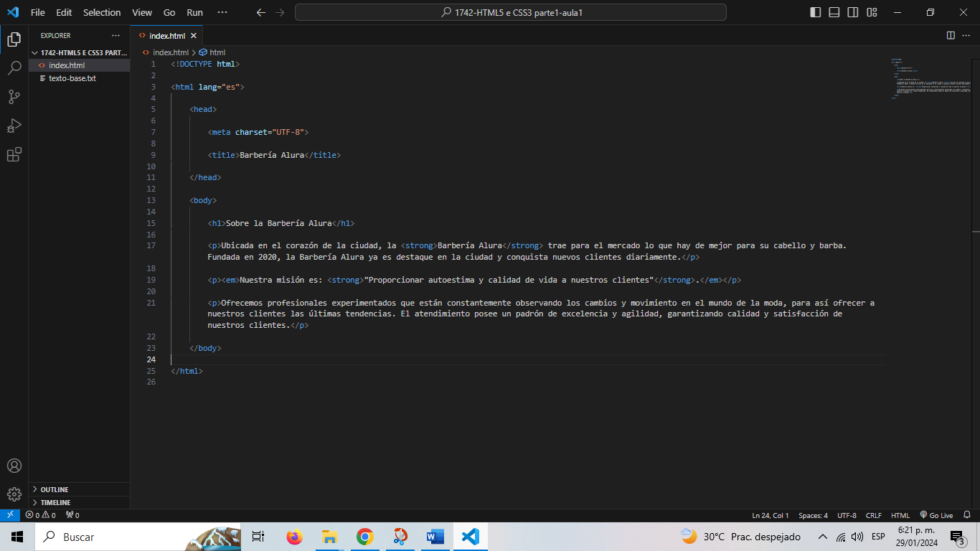The width and height of the screenshot is (980, 551).
Task: Click the ports forwarded status item
Action: click(x=72, y=515)
